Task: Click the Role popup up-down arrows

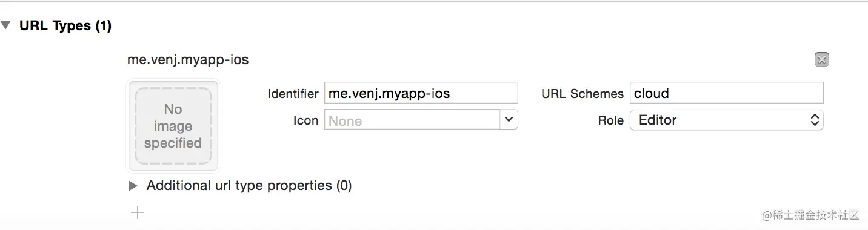Action: (x=815, y=120)
